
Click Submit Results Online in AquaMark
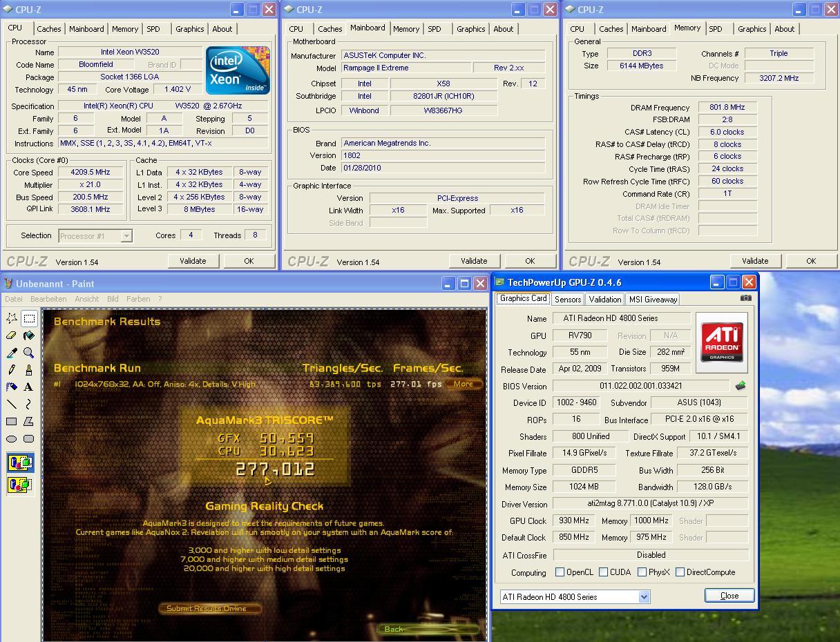click(210, 609)
